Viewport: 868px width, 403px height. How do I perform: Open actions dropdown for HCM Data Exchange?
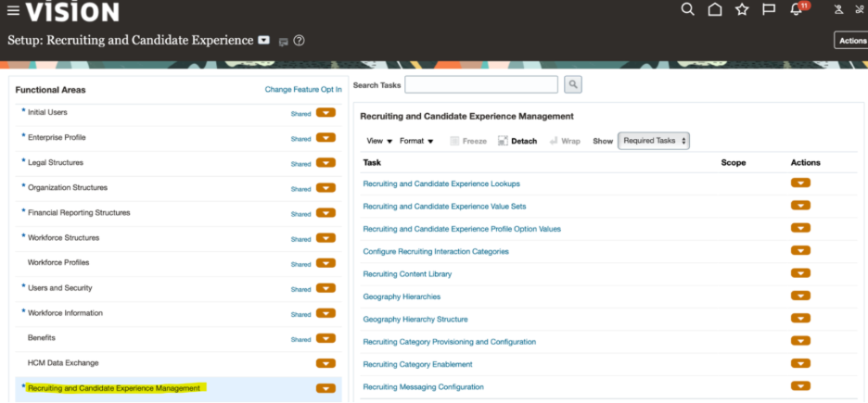coord(325,363)
